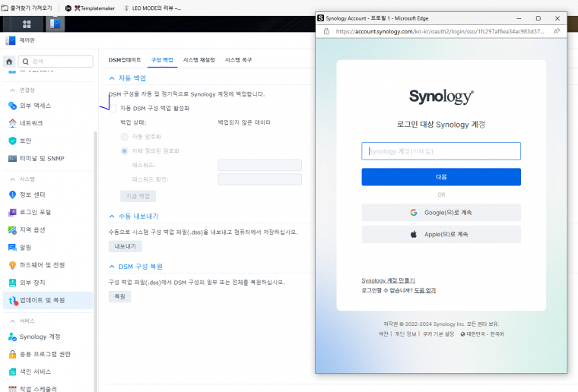Image resolution: width=578 pixels, height=392 pixels.
Task: Switch to 시스템 복구 tab
Action: (239, 59)
